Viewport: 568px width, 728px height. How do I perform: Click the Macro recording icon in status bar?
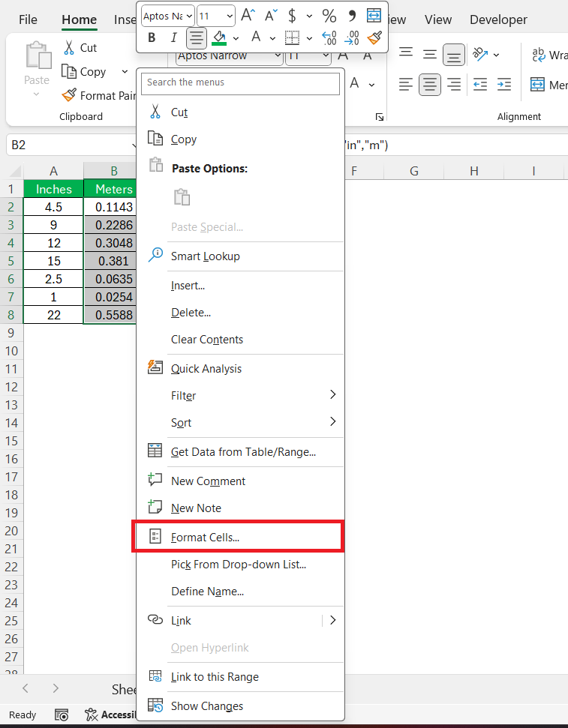tap(62, 715)
